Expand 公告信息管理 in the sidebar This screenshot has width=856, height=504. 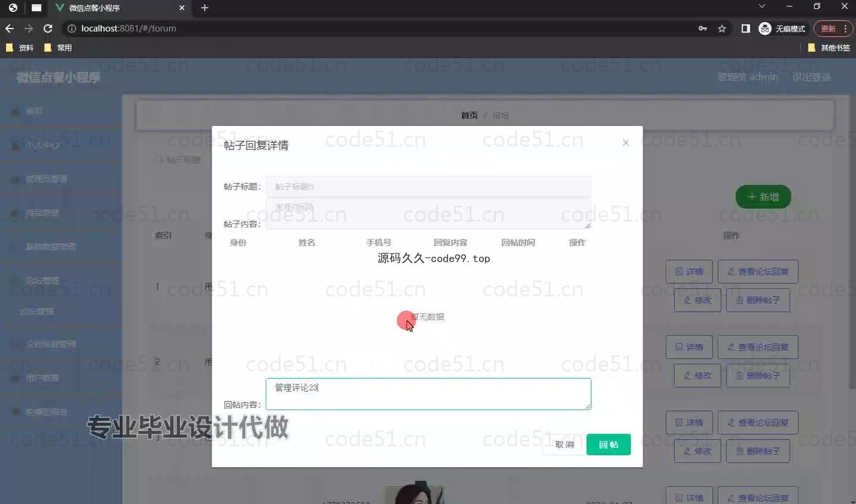59,344
